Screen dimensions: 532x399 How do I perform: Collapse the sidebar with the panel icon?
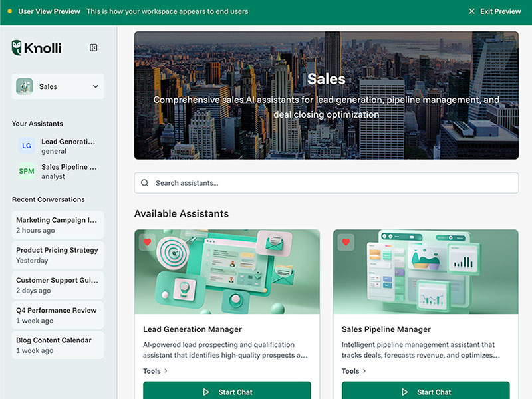click(x=93, y=47)
